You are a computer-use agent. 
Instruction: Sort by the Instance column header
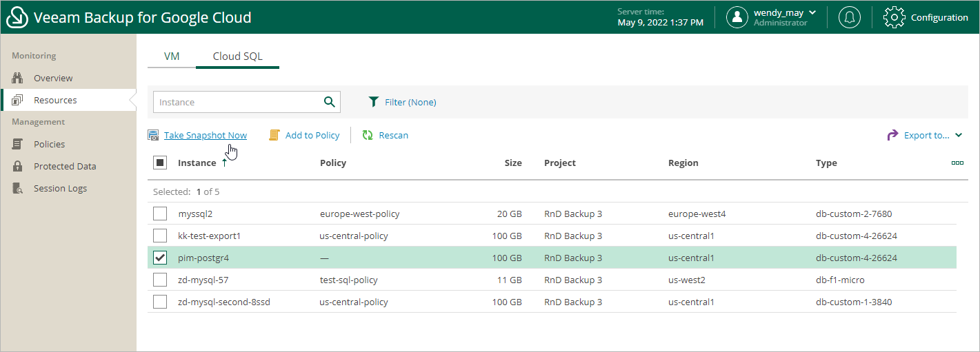coord(197,163)
